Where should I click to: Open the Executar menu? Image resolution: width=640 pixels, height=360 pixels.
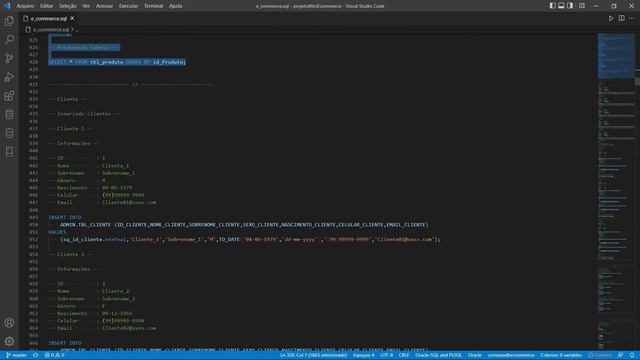128,6
